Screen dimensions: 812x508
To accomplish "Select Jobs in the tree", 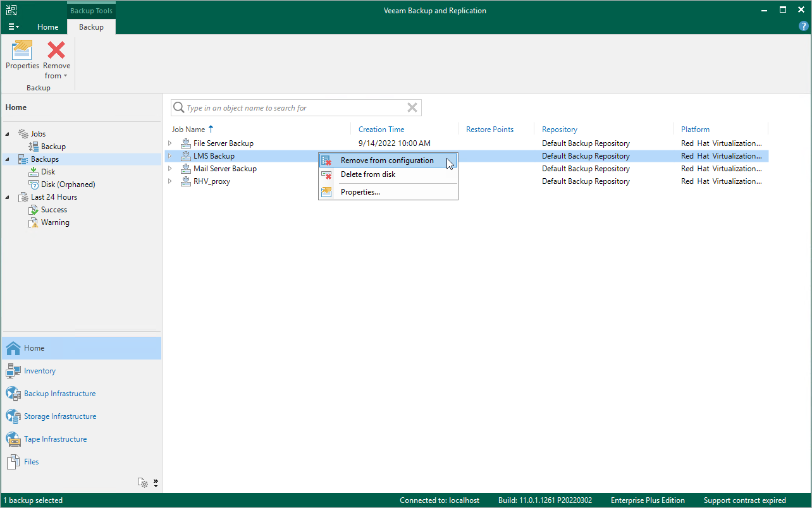I will click(38, 134).
